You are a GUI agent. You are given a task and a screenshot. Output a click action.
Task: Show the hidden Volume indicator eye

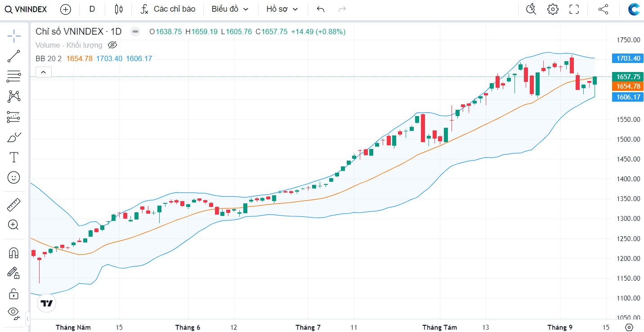pos(112,45)
